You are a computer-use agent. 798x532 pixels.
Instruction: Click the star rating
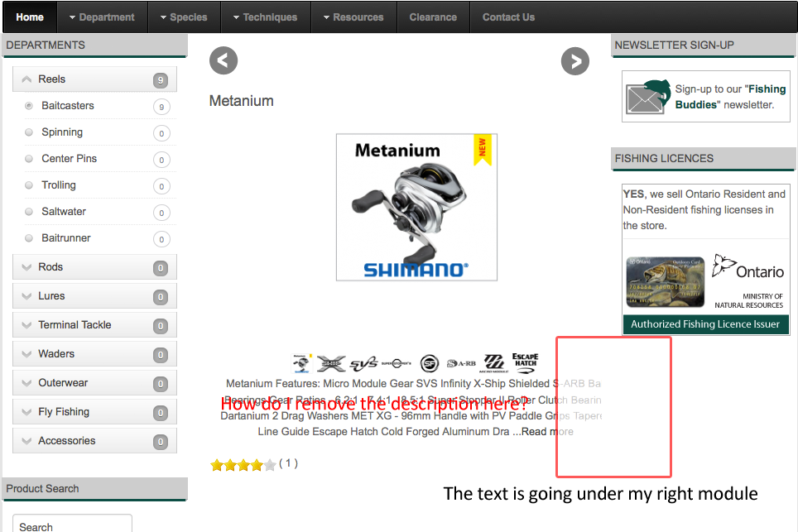coord(243,464)
